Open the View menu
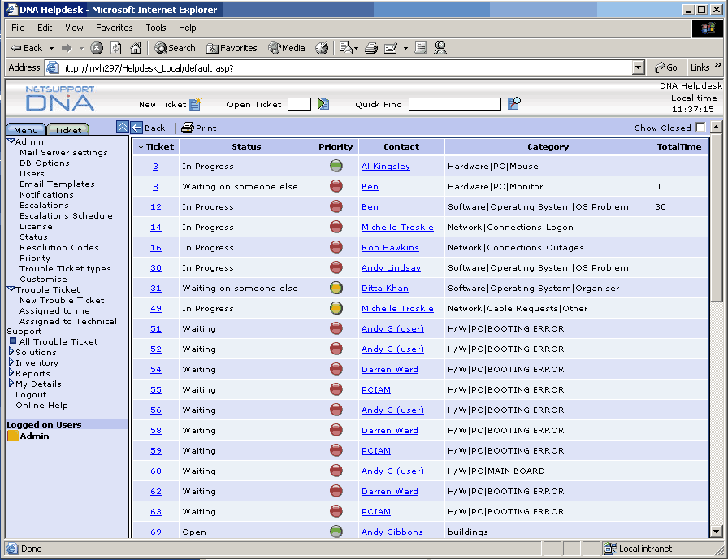Screen dimensions: 728x560 [74, 28]
